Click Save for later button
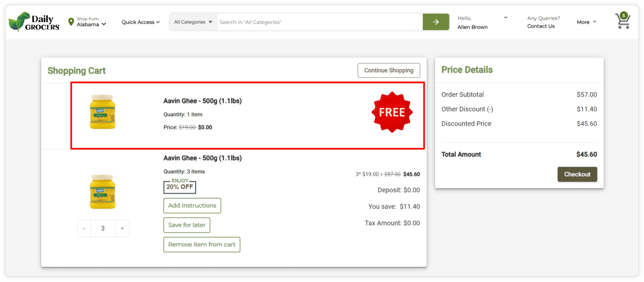The width and height of the screenshot is (644, 282). 187,225
